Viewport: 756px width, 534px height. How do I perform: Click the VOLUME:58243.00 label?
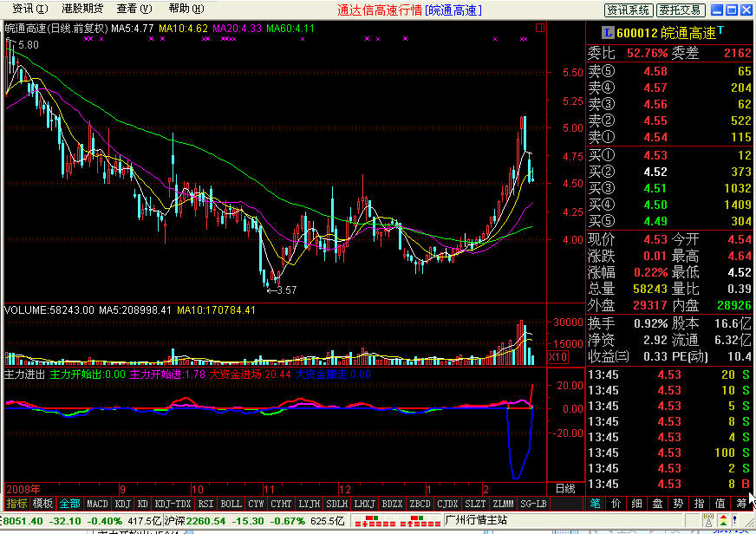tap(49, 310)
